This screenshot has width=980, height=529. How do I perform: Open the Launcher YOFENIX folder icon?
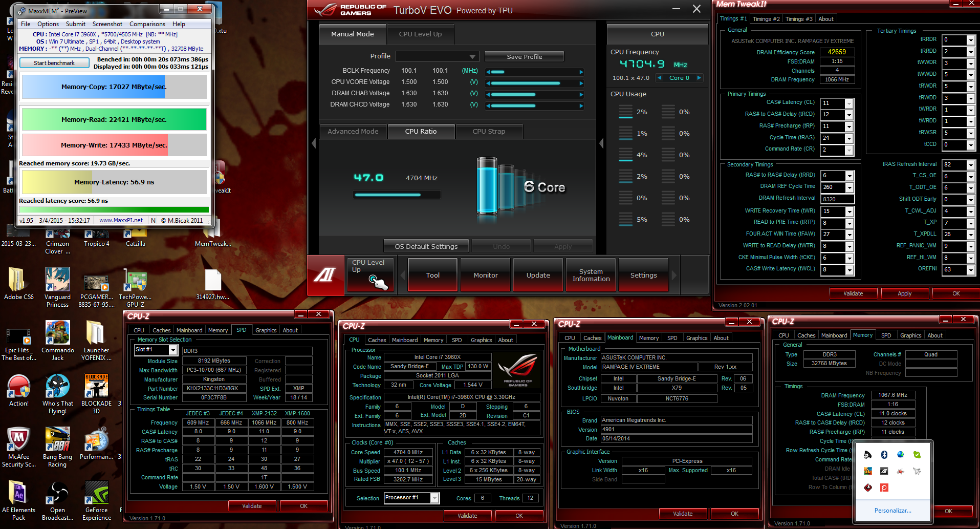pyautogui.click(x=96, y=341)
